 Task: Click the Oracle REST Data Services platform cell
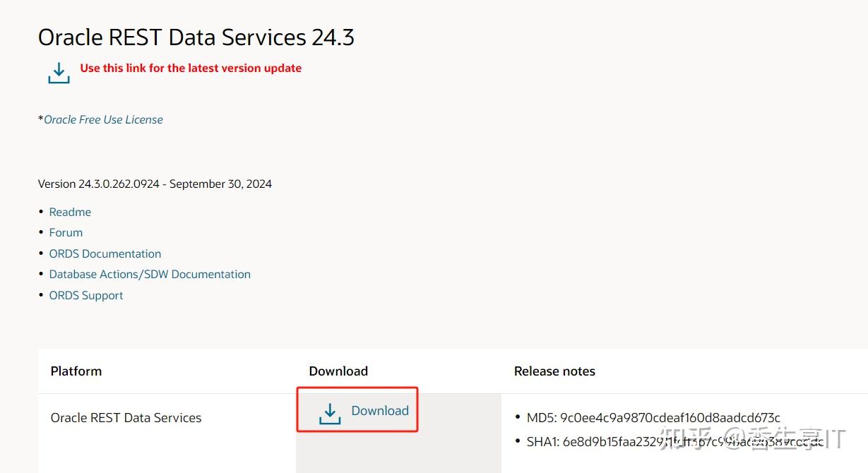click(x=126, y=418)
